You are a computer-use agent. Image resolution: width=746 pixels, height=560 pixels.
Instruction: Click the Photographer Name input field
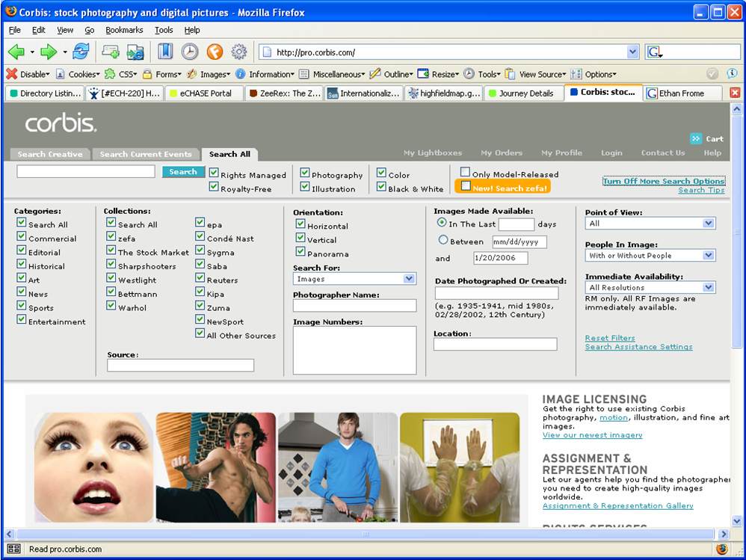click(x=354, y=306)
